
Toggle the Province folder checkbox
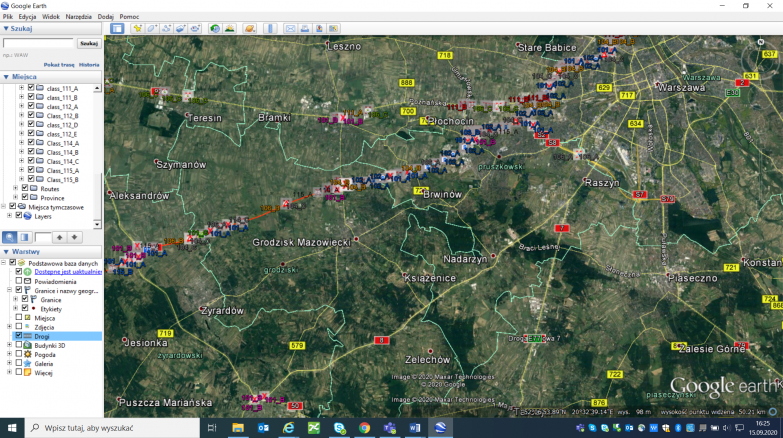coord(25,197)
